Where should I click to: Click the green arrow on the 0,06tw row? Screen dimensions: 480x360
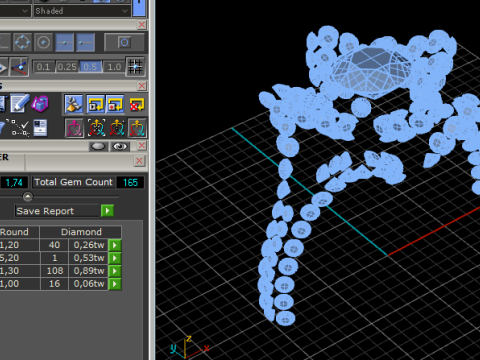coord(115,284)
